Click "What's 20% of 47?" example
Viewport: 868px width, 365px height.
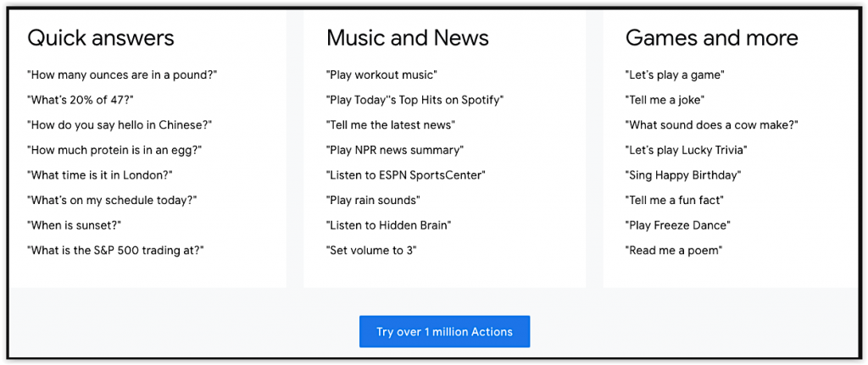[81, 100]
